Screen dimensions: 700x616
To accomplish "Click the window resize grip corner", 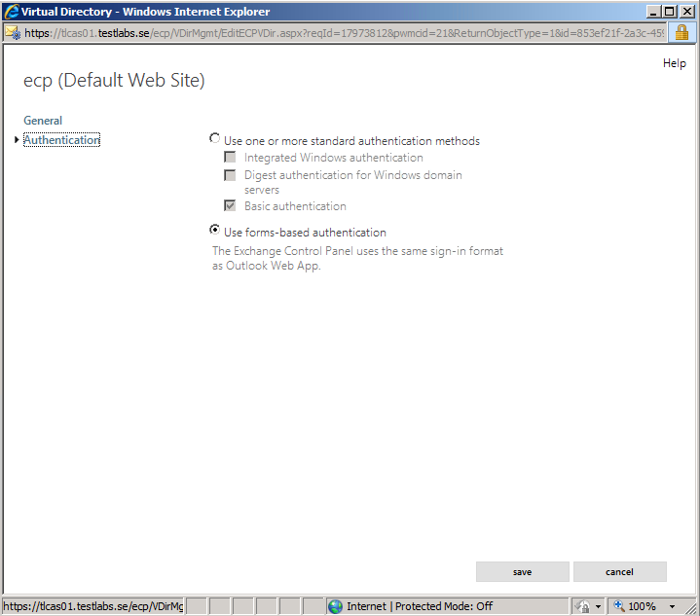I will (692, 608).
